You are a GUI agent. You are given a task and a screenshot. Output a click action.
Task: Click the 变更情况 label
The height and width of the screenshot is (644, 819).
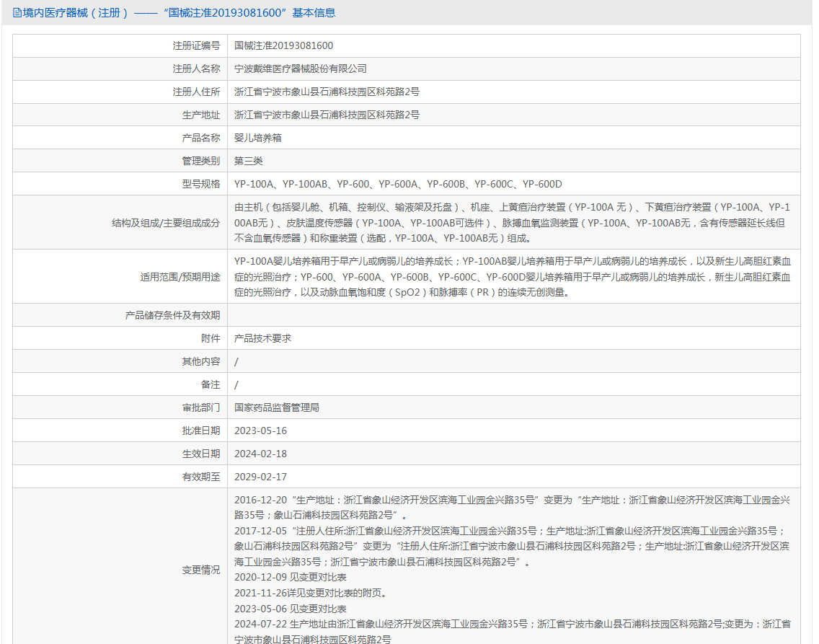tap(201, 570)
